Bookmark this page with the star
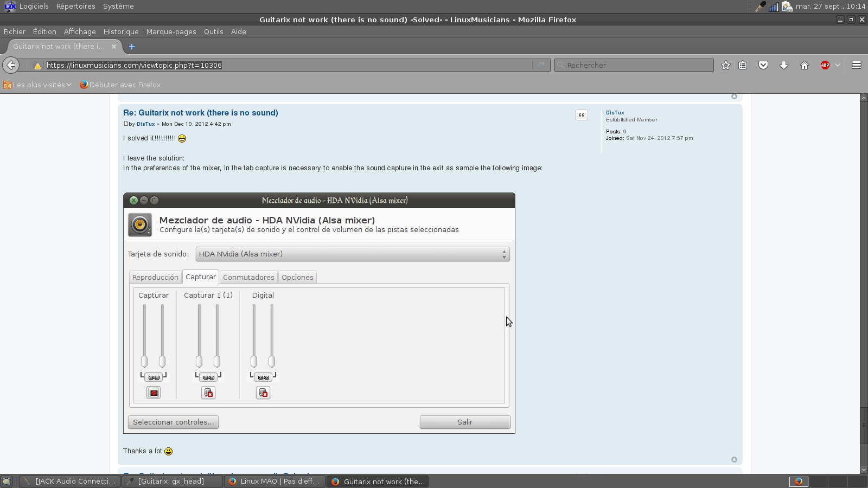The height and width of the screenshot is (488, 868). [x=726, y=65]
